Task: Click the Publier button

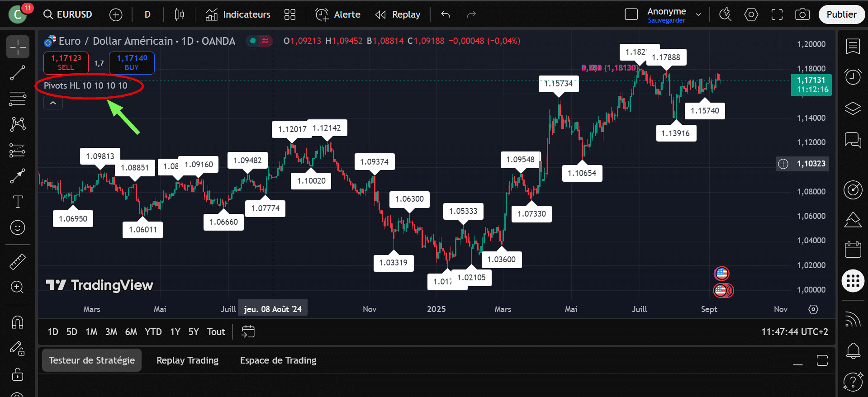Action: click(x=841, y=14)
